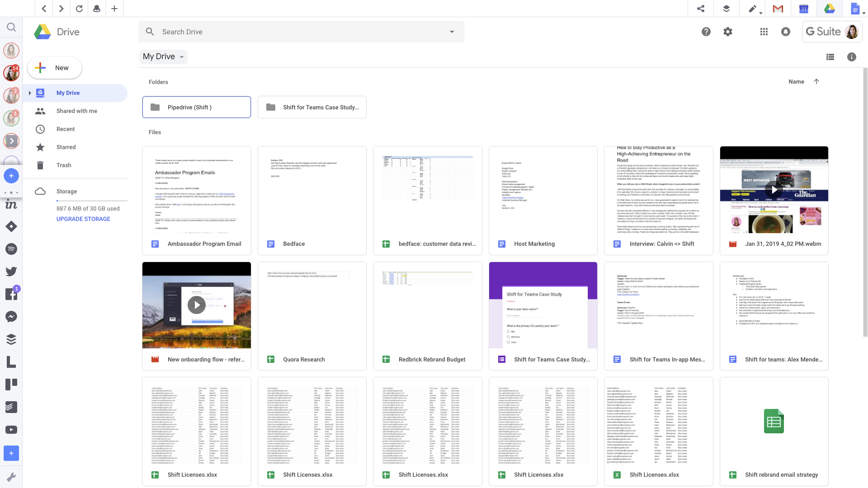Viewport: 868px width, 488px height.
Task: Select Trash from sidebar menu
Action: click(64, 164)
